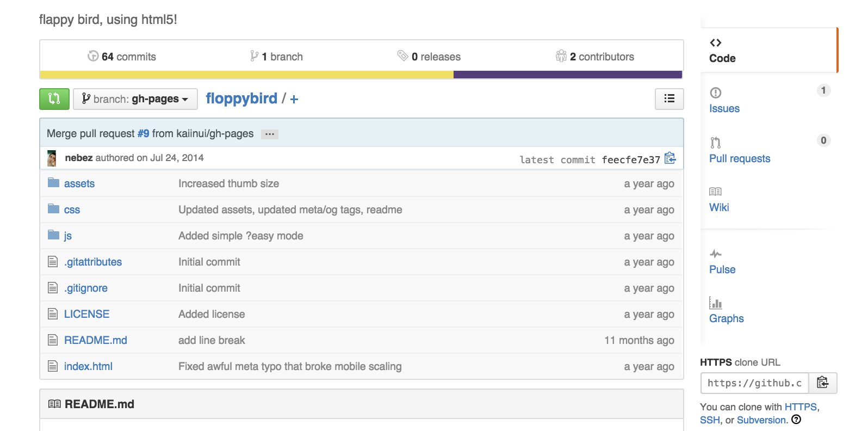This screenshot has width=868, height=431.
Task: Open the Pull requests tab
Action: (x=740, y=158)
